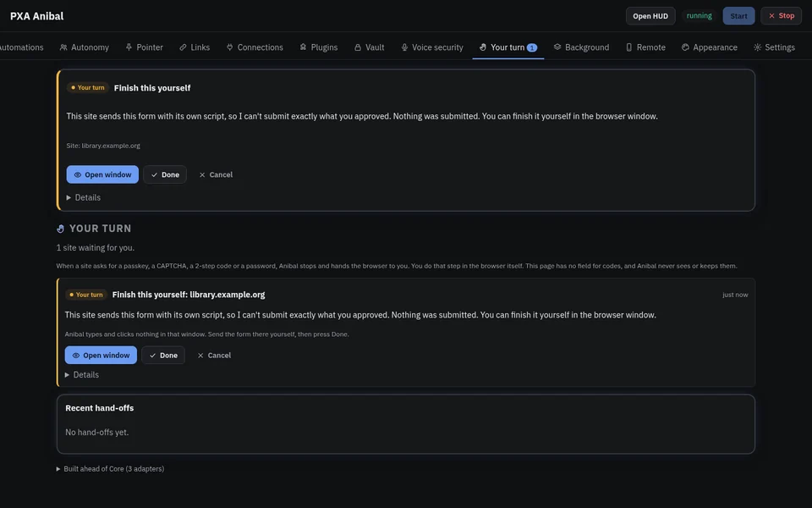Expand Details in top Finish this yourself card
The width and height of the screenshot is (812, 508).
[x=84, y=197]
